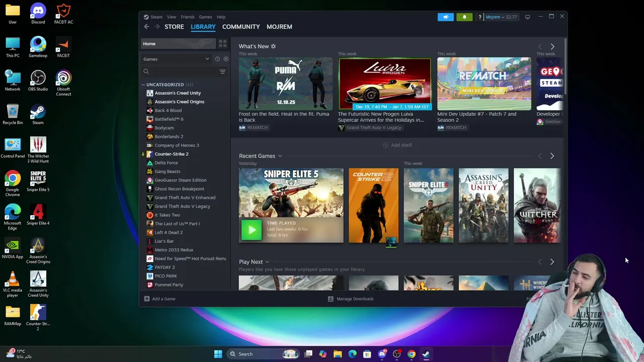Image resolution: width=644 pixels, height=362 pixels.
Task: Open VLC media player desktop icon
Action: click(x=13, y=284)
